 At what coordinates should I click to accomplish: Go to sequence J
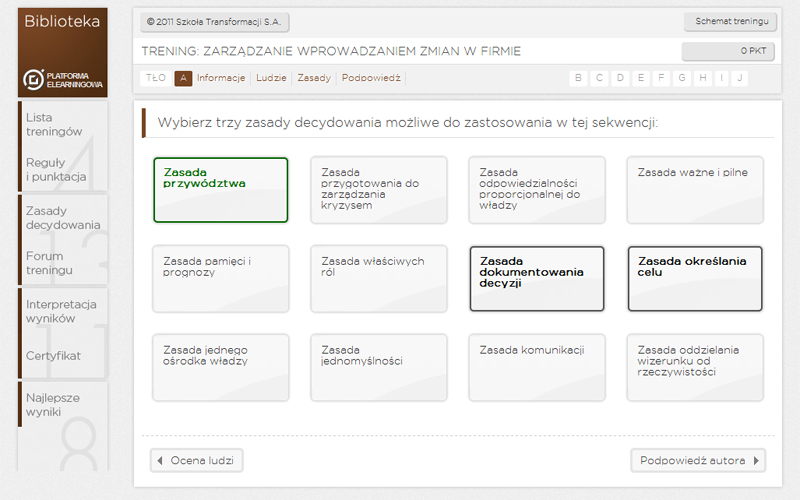[x=739, y=78]
